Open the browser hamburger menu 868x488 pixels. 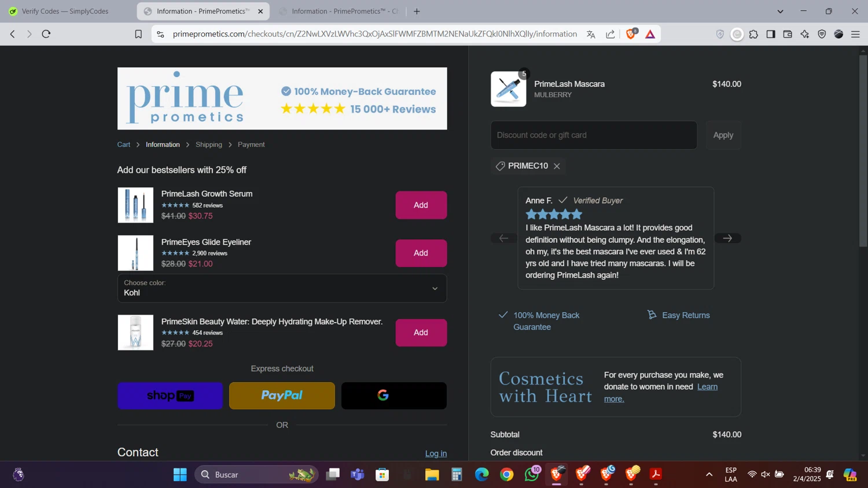855,34
